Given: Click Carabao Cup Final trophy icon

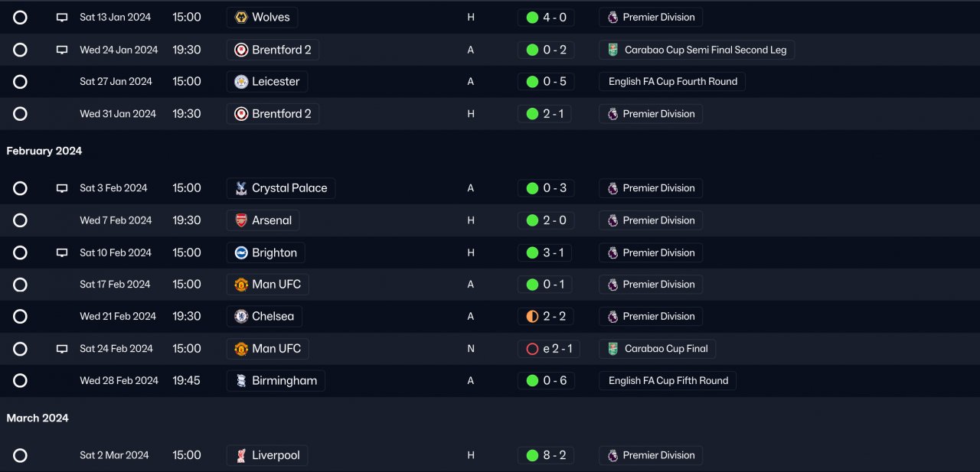Looking at the screenshot, I should (613, 349).
